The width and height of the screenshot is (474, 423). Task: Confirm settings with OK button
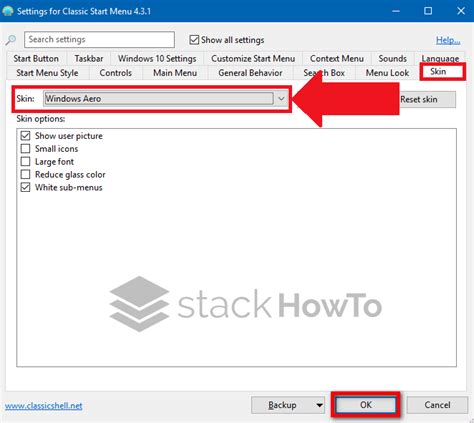[366, 405]
